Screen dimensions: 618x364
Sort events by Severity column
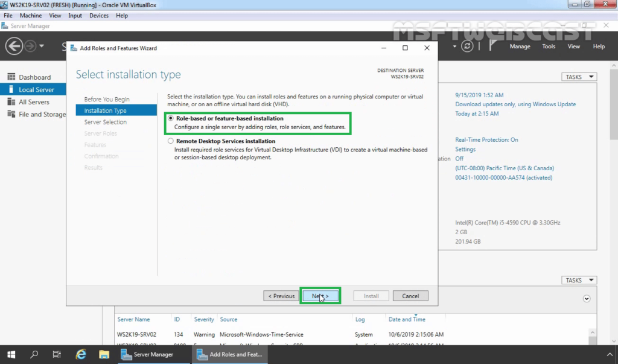click(x=204, y=319)
